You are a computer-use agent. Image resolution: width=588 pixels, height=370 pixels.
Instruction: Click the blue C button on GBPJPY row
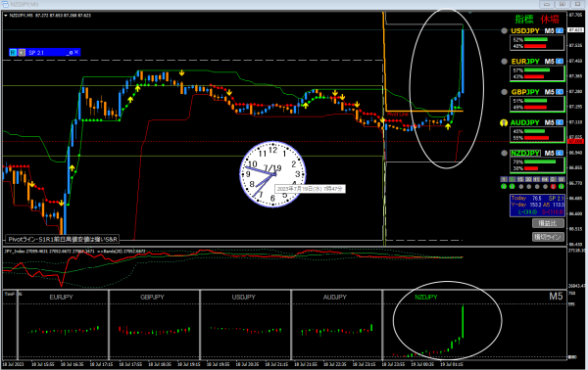[560, 92]
